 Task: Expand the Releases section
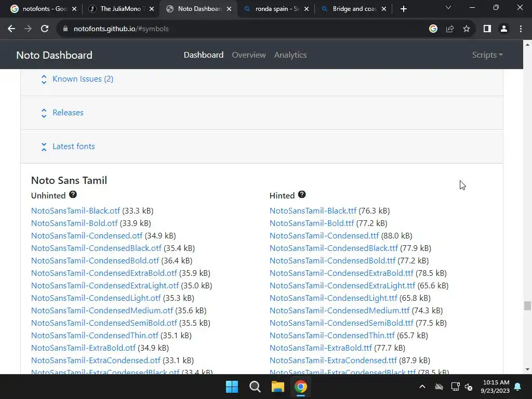coord(68,113)
